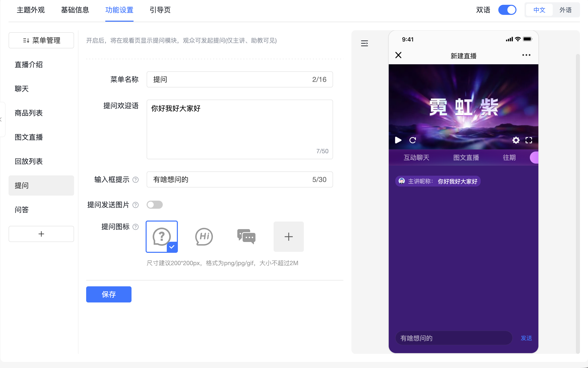Click the preview question input box
The width and height of the screenshot is (588, 368).
click(454, 338)
